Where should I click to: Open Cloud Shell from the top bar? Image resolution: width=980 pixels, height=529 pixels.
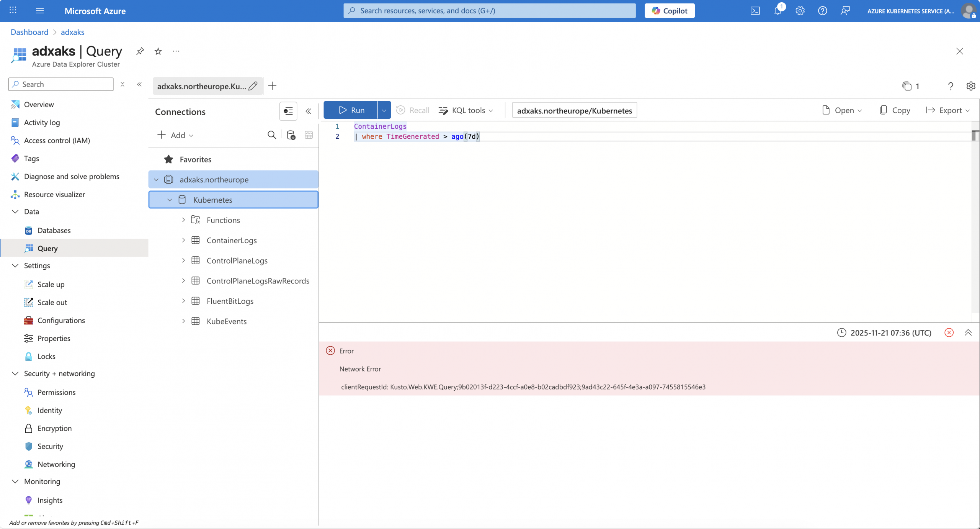(x=755, y=11)
